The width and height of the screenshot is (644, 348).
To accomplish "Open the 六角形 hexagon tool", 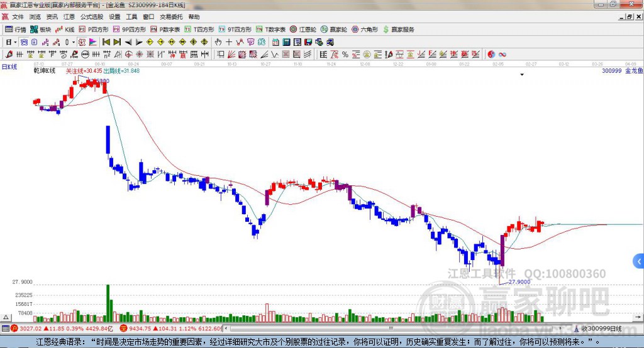I will click(365, 30).
